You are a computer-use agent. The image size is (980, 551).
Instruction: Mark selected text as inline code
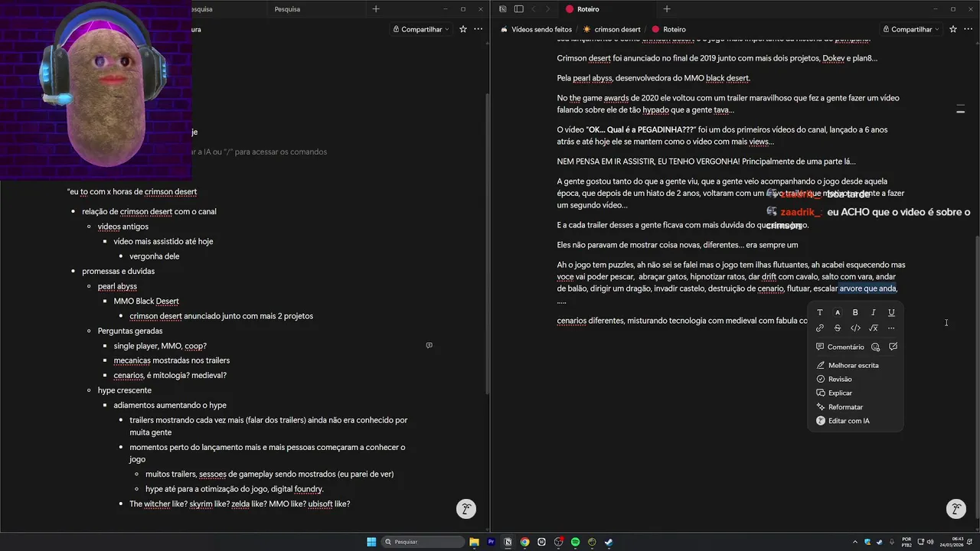[x=855, y=328]
